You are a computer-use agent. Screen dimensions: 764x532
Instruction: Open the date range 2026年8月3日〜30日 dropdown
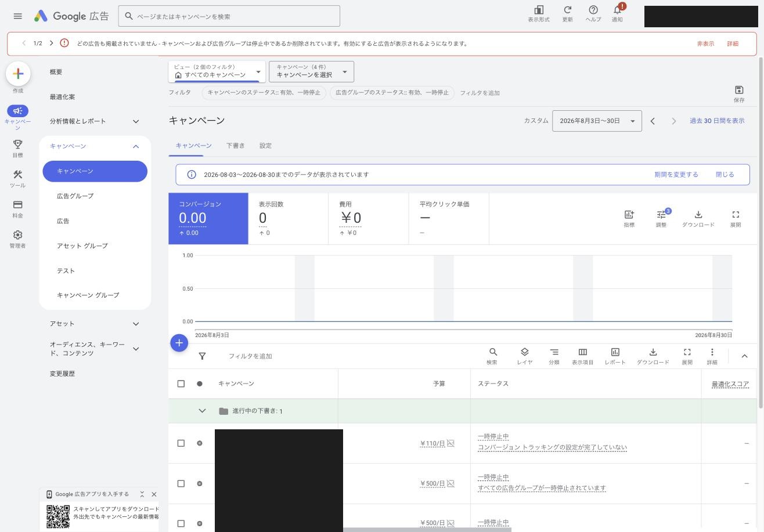click(597, 121)
